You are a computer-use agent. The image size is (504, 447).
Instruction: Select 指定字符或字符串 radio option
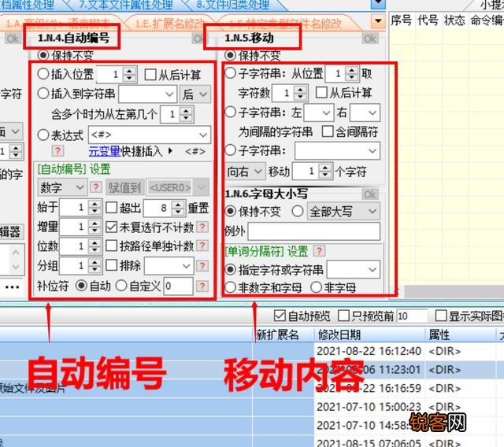[x=230, y=270]
